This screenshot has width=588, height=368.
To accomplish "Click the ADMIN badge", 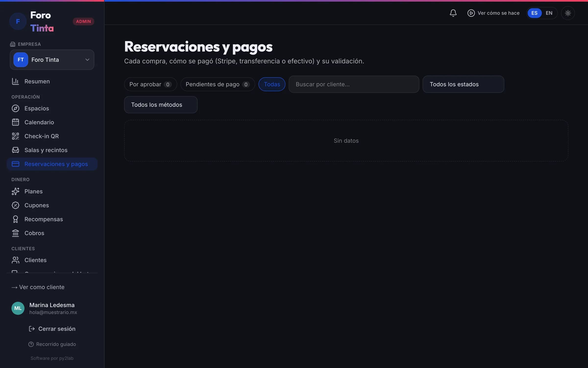I will 84,21.
